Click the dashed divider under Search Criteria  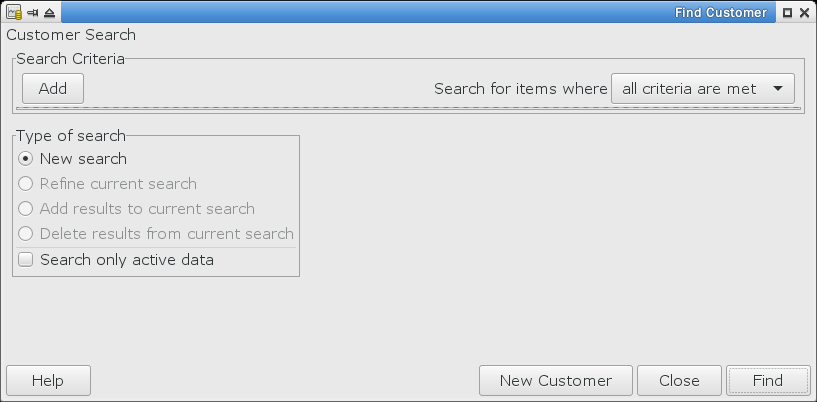408,108
